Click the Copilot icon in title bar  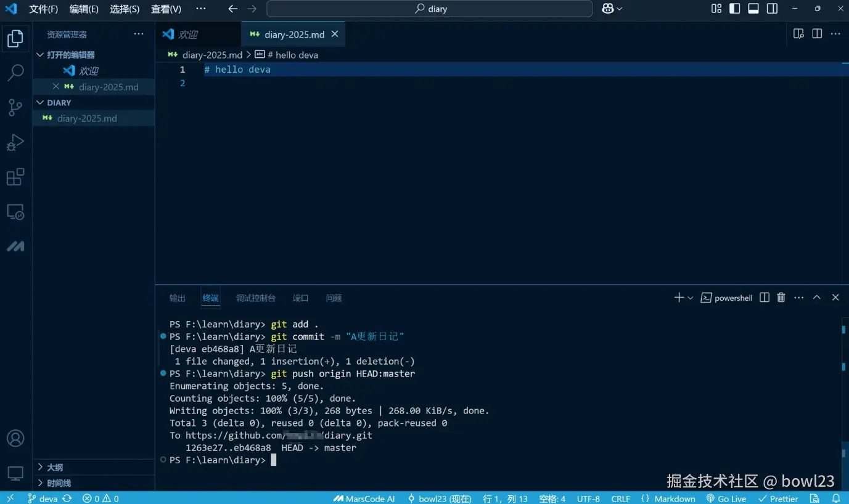point(608,9)
